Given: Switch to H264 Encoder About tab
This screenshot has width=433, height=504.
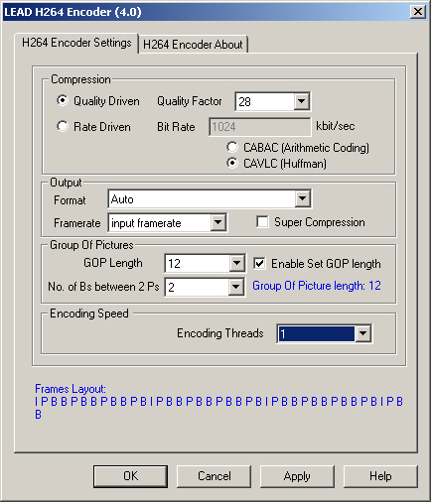Looking at the screenshot, I should (x=193, y=44).
